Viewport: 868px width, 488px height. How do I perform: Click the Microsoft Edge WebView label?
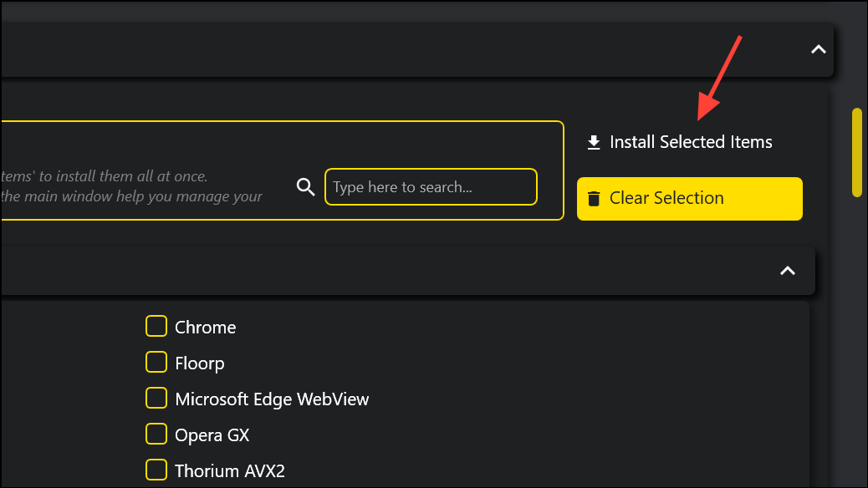(x=272, y=399)
